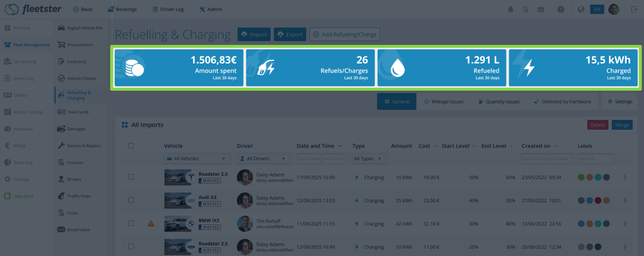Open Service & Repairs section

(x=79, y=146)
